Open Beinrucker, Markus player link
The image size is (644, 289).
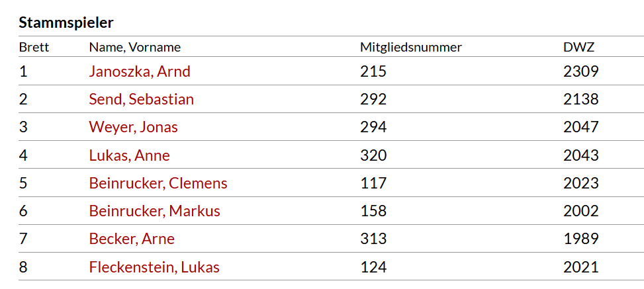point(154,211)
